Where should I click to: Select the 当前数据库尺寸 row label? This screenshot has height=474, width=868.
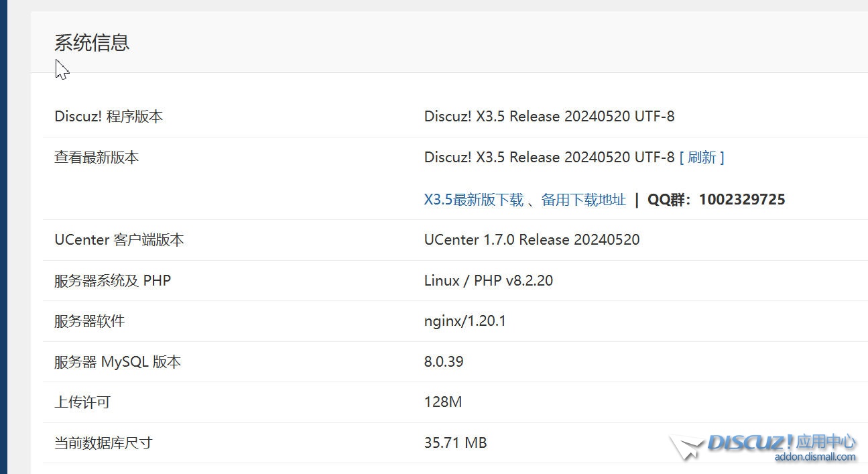[x=103, y=443]
